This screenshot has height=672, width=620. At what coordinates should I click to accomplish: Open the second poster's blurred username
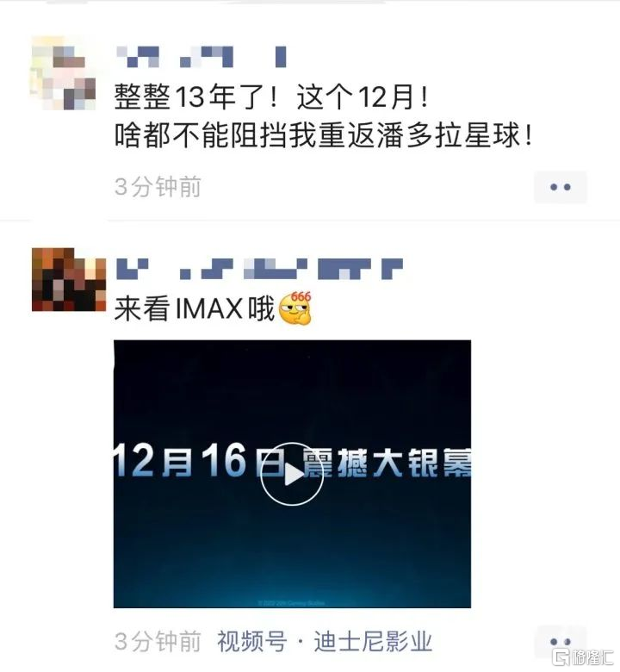click(260, 269)
